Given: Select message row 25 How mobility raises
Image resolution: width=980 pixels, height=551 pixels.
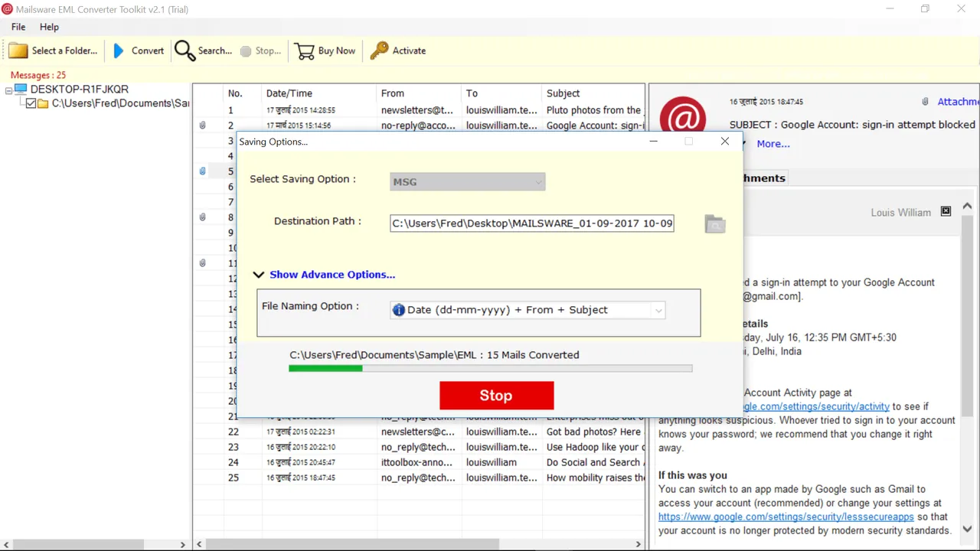Looking at the screenshot, I should (x=420, y=478).
